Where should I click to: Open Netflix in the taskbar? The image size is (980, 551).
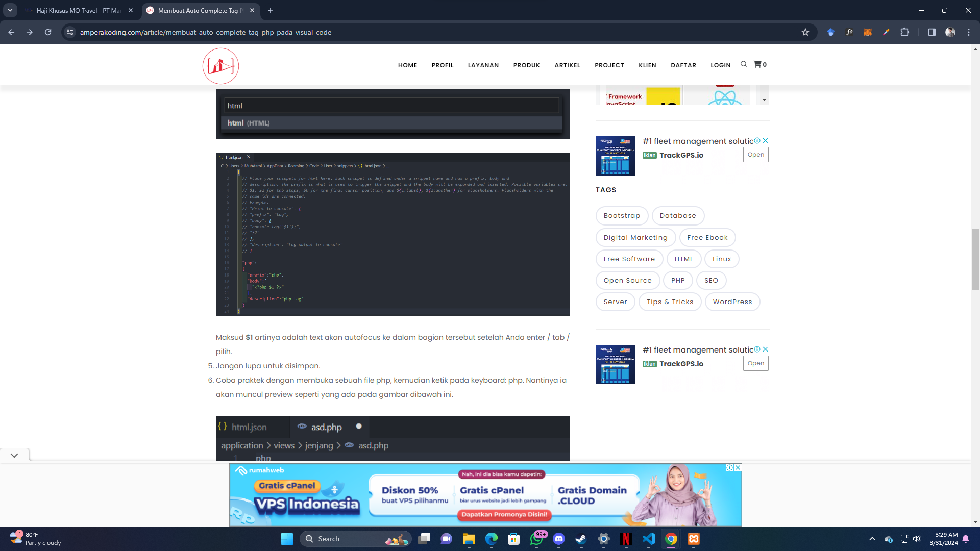pyautogui.click(x=626, y=539)
